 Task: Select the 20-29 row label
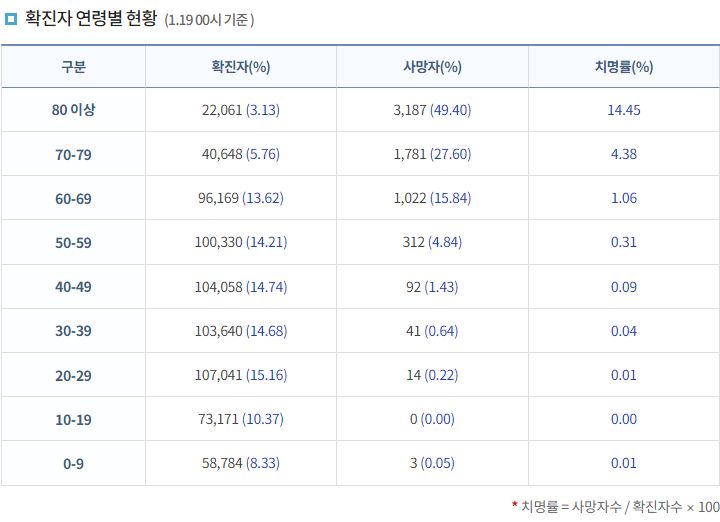click(x=73, y=376)
